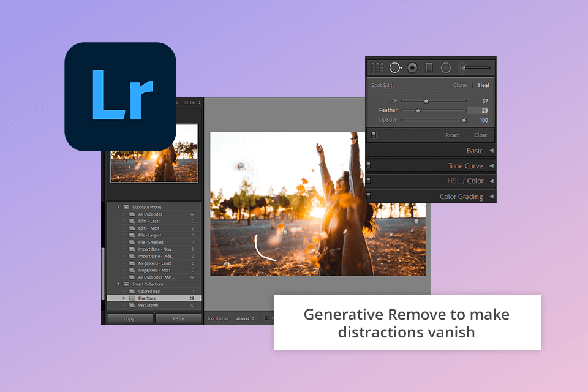Click the Size value 37
Image resolution: width=588 pixels, height=392 pixels.
pos(485,101)
